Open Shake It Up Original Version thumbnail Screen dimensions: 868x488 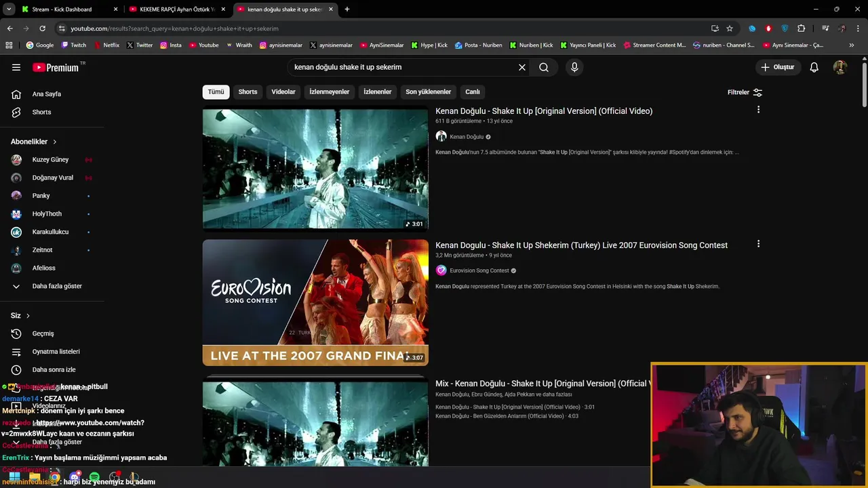click(315, 169)
